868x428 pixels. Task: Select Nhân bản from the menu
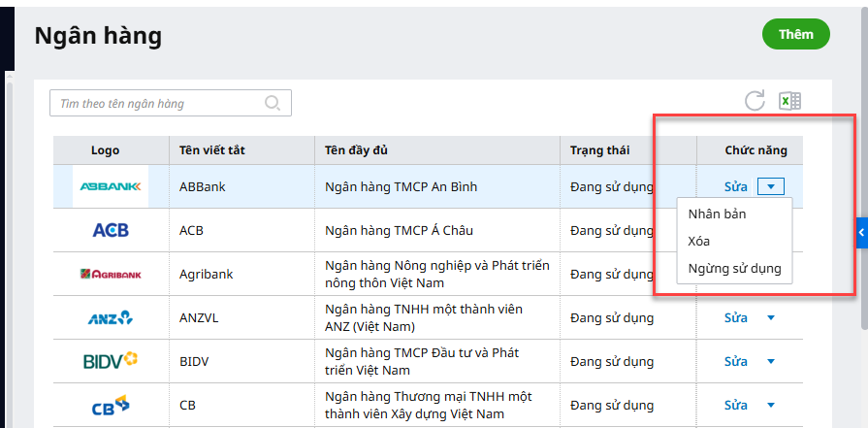click(717, 214)
